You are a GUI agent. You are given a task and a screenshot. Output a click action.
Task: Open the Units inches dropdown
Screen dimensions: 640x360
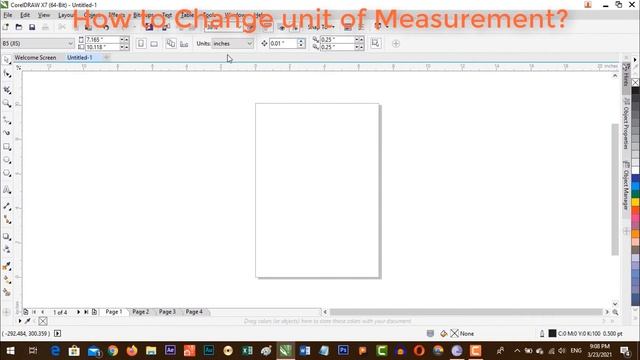coord(232,43)
